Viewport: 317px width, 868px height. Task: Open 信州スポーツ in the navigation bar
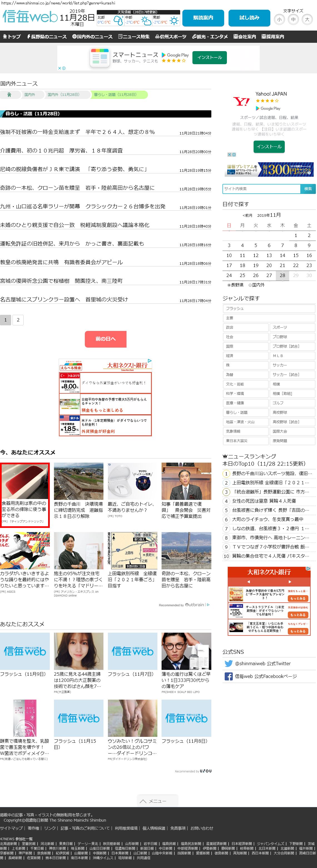pos(171,37)
